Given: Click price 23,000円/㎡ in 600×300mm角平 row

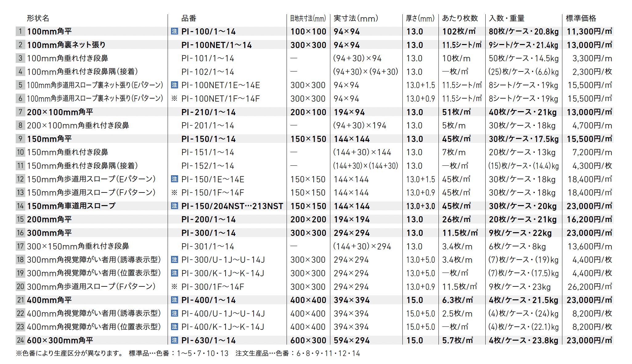Looking at the screenshot, I should tap(589, 340).
